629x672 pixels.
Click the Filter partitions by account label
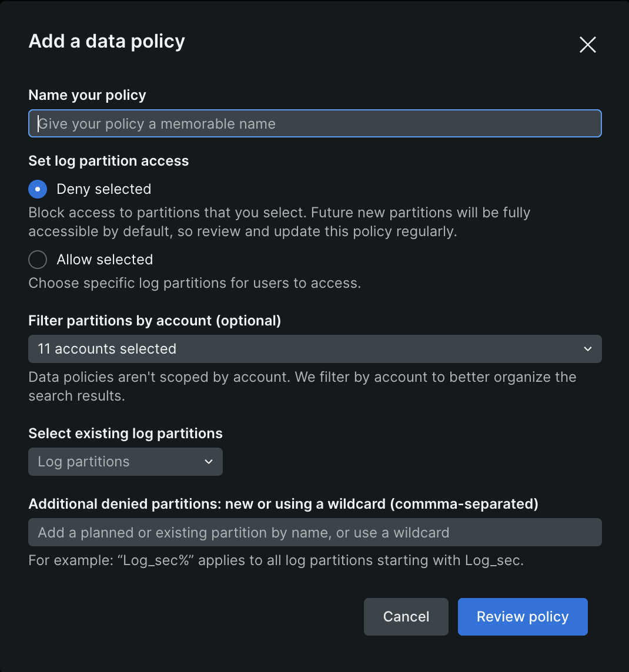[155, 320]
